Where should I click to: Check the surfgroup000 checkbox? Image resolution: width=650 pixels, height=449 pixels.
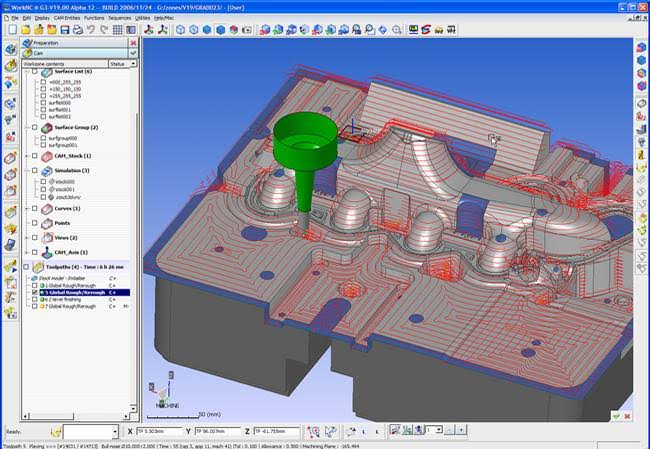click(44, 138)
